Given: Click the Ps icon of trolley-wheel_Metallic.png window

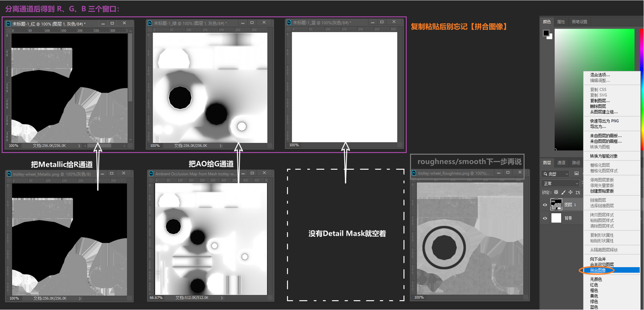Looking at the screenshot, I should coord(8,174).
